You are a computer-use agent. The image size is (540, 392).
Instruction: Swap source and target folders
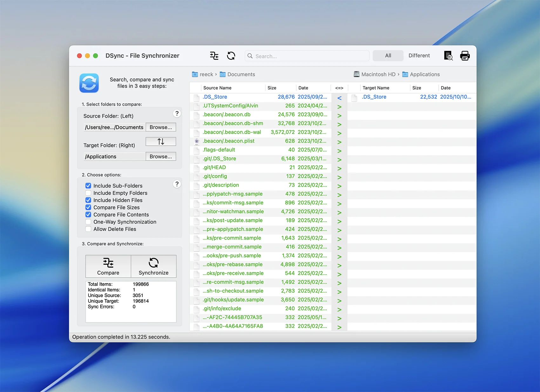[x=161, y=142]
